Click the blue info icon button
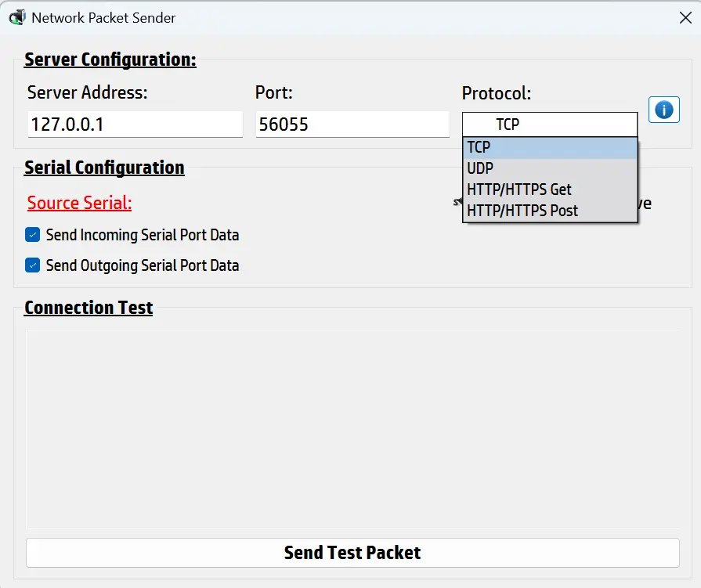The width and height of the screenshot is (701, 588). click(664, 110)
